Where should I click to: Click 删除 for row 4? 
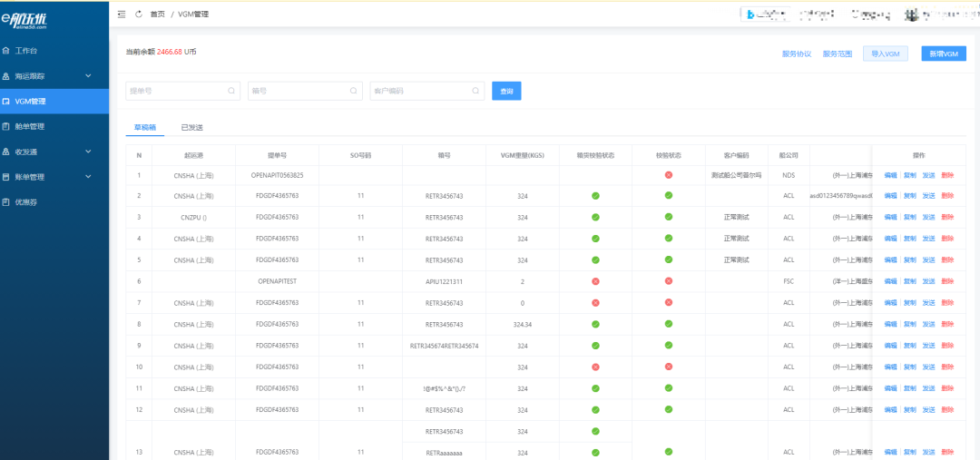coord(948,239)
